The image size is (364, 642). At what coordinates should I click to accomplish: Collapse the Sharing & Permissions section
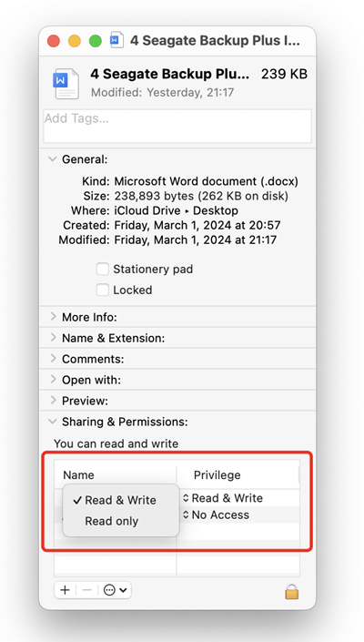(53, 422)
